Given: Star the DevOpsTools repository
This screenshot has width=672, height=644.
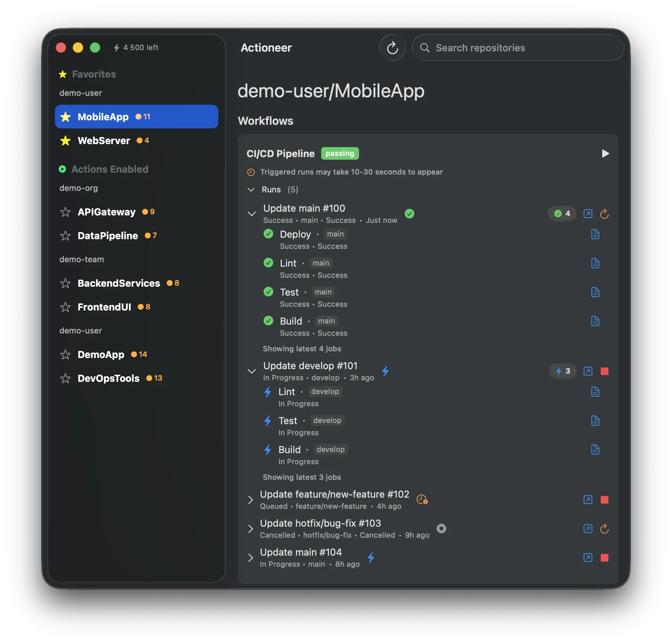Looking at the screenshot, I should 65,378.
